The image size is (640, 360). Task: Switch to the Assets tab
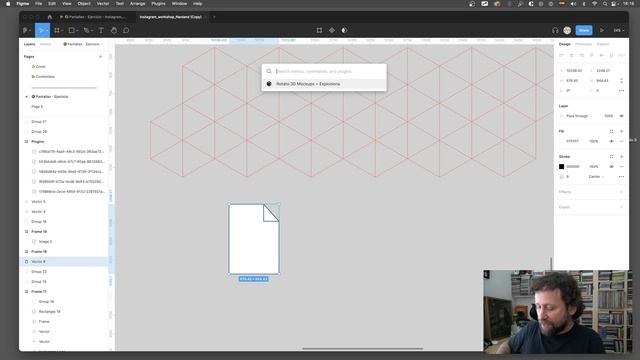45,44
